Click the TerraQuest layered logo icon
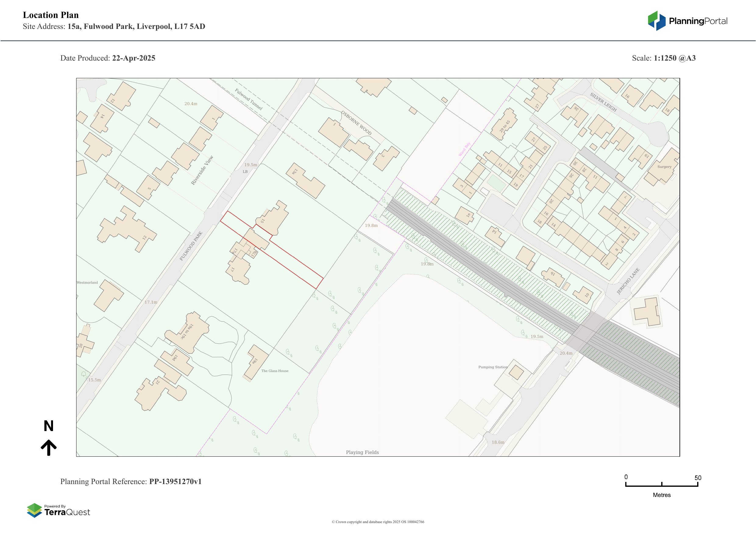The image size is (756, 534). pyautogui.click(x=34, y=510)
